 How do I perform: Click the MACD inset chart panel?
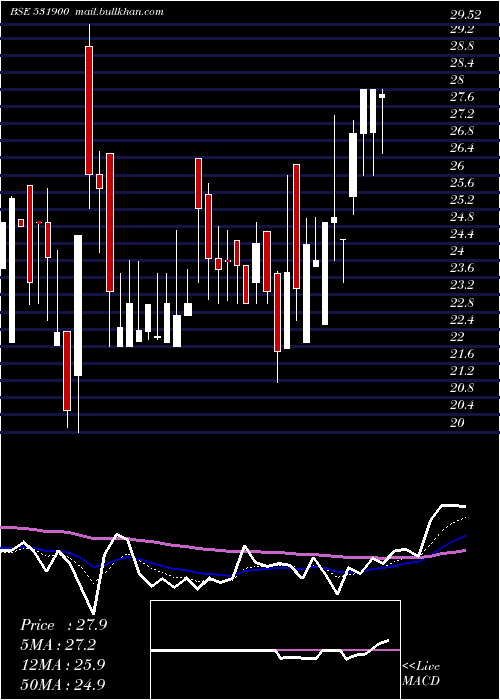(x=275, y=650)
